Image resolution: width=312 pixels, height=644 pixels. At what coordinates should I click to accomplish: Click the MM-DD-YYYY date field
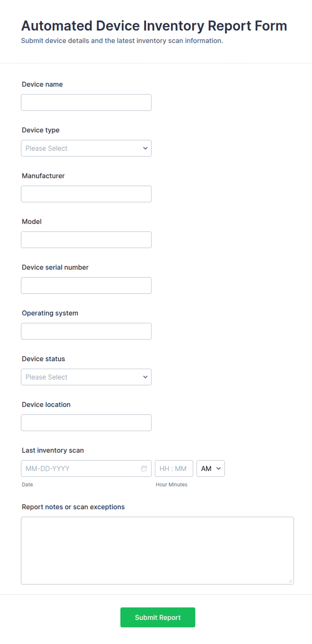click(x=86, y=469)
